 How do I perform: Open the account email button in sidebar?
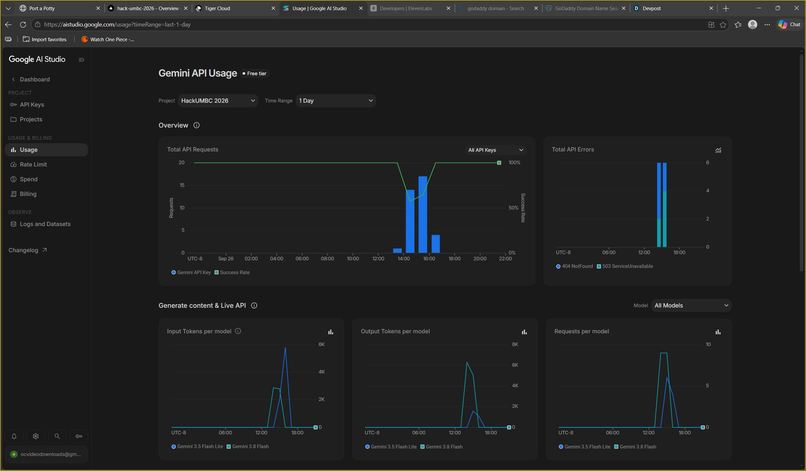pos(46,454)
